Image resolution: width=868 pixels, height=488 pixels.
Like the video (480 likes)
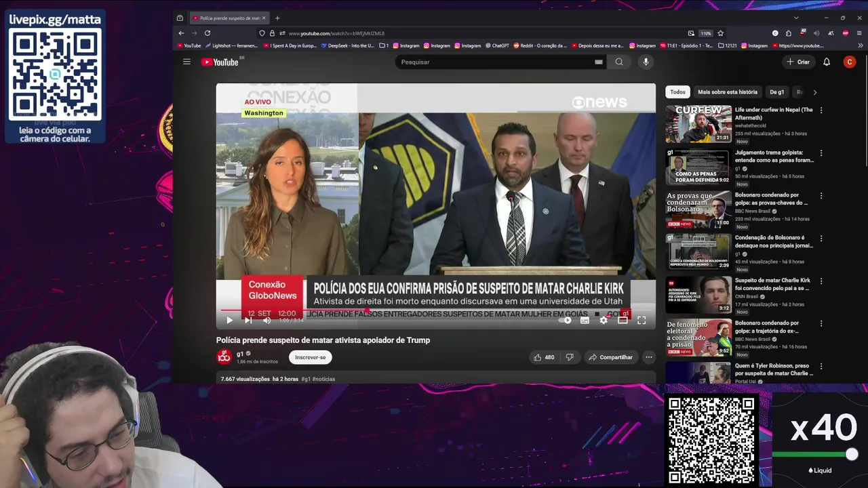[544, 357]
